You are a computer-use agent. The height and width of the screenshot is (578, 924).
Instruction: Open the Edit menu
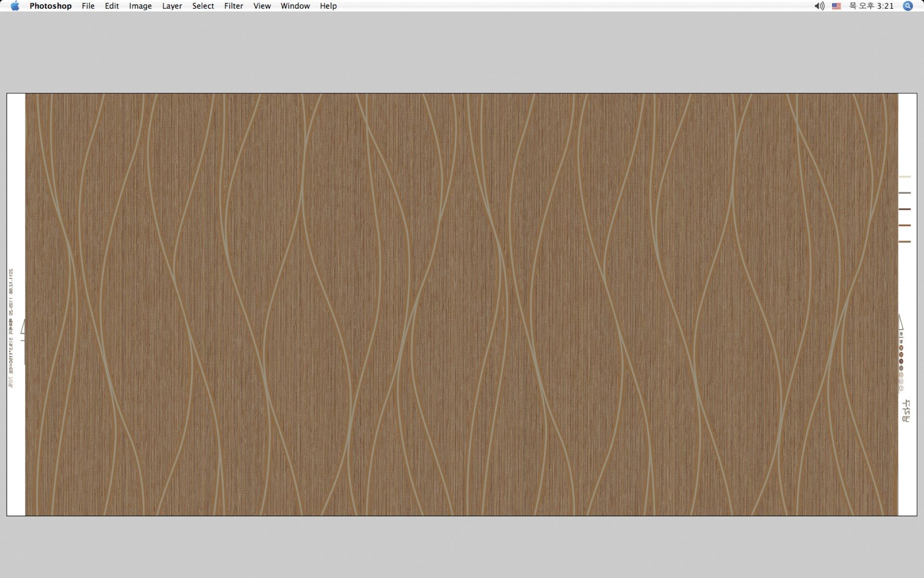pos(112,6)
